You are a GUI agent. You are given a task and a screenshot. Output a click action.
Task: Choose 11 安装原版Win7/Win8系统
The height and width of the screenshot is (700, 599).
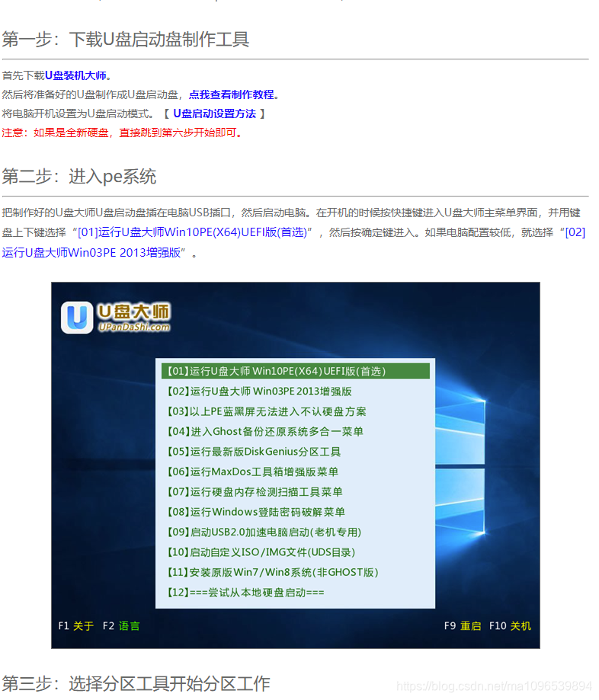tap(273, 572)
